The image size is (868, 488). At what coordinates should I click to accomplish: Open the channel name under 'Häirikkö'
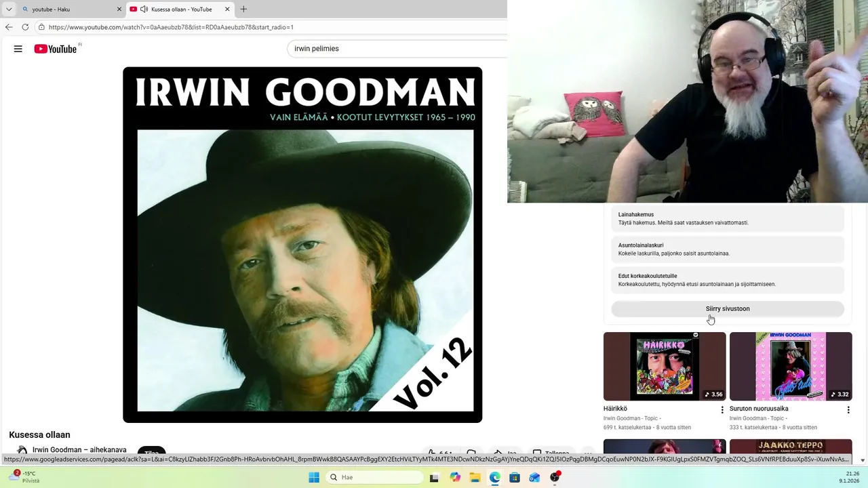(x=631, y=418)
